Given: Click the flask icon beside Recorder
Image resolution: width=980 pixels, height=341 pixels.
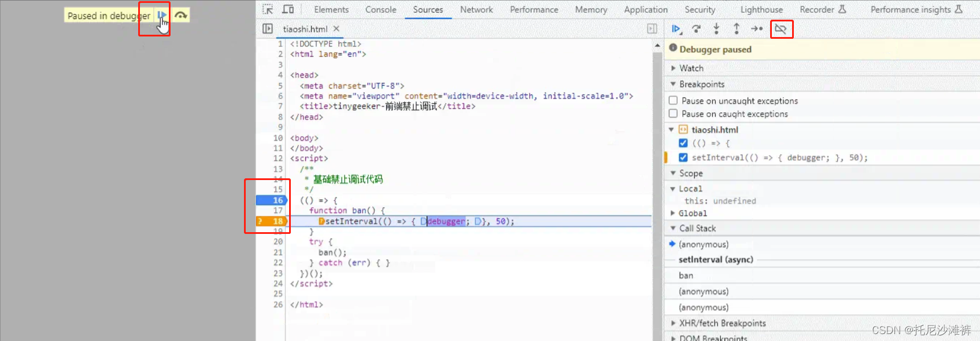Looking at the screenshot, I should tap(842, 9).
